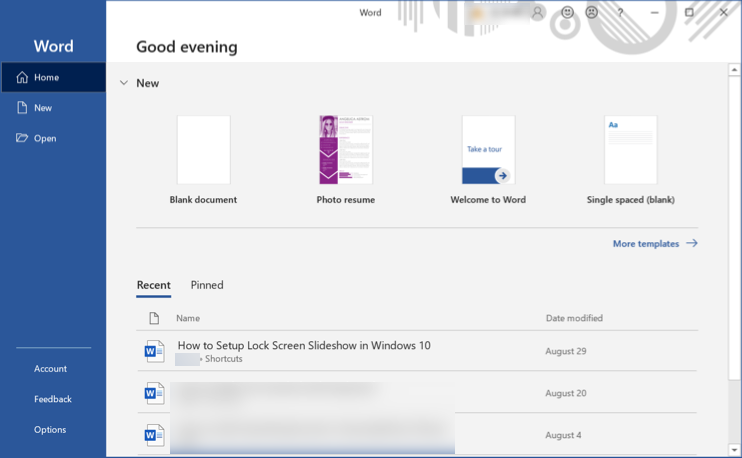This screenshot has height=458, width=742.
Task: Minimize the Word window
Action: click(654, 13)
